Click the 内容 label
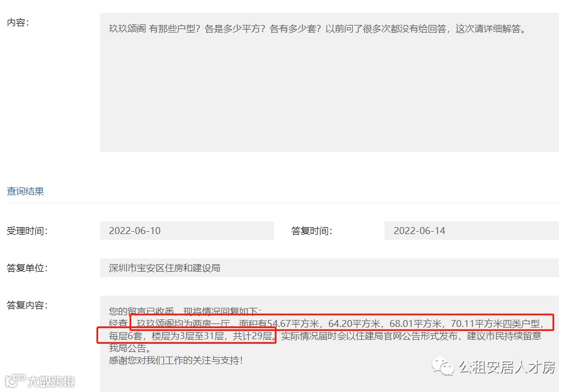This screenshot has width=574, height=392. click(x=18, y=22)
